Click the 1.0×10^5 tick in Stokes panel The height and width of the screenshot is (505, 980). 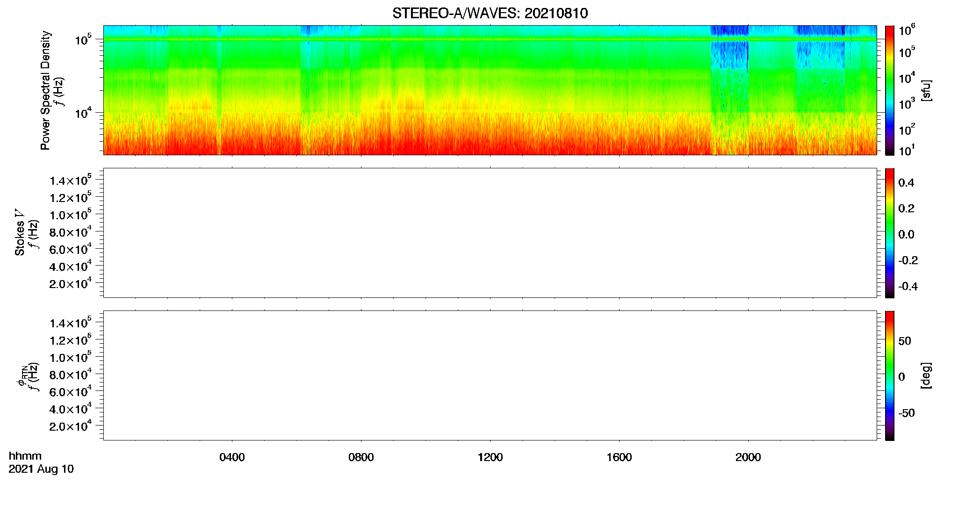(71, 215)
